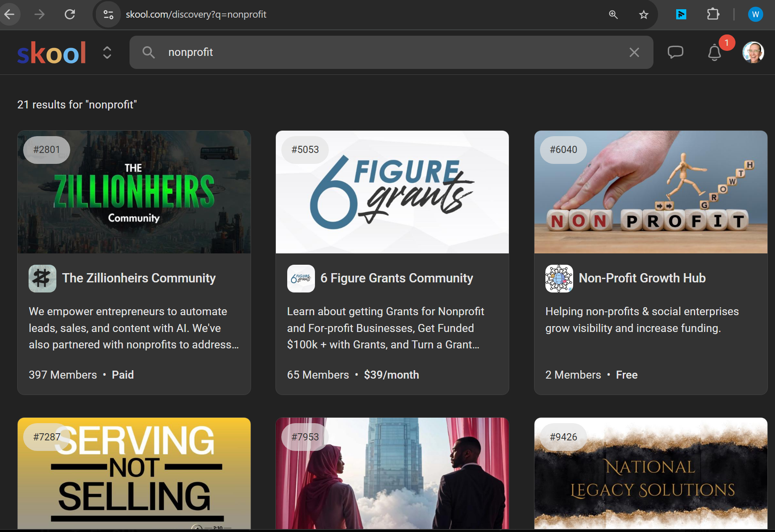Open the notifications bell

pos(714,53)
